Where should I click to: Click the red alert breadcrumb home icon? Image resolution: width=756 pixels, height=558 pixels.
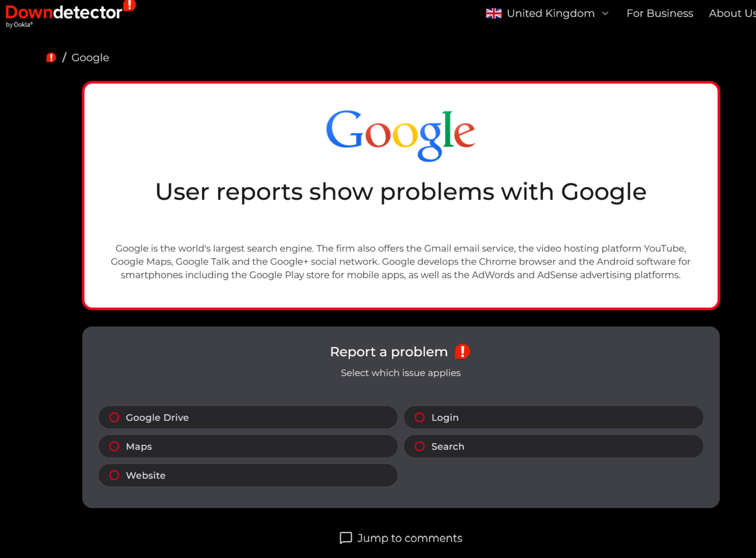51,57
